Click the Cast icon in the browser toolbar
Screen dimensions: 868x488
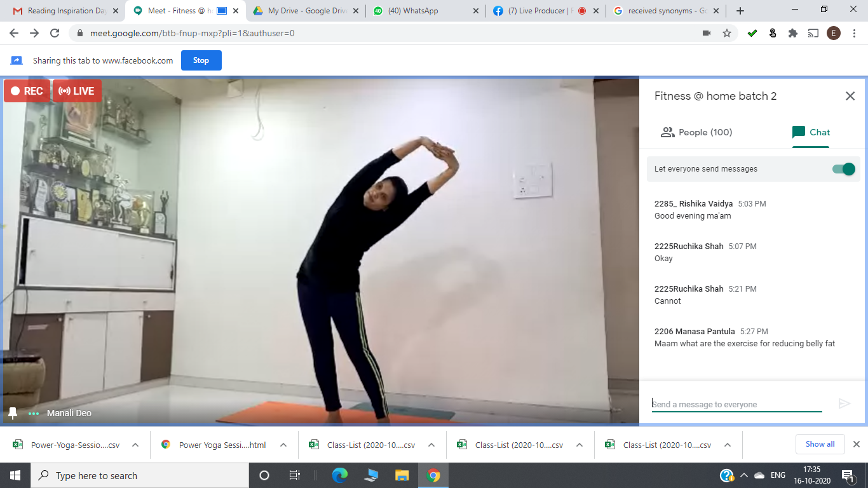pyautogui.click(x=813, y=33)
